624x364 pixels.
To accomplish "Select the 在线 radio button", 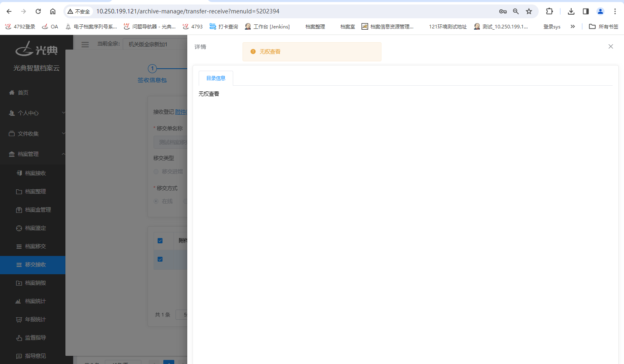I will click(x=156, y=201).
